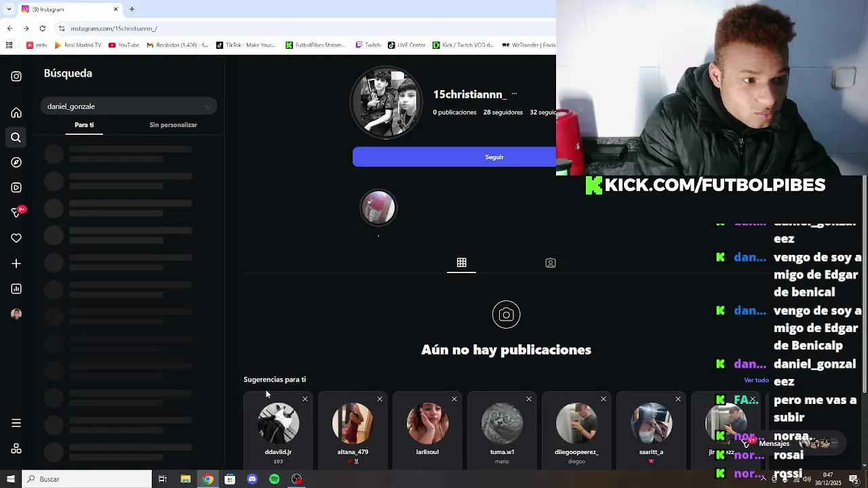868x488 pixels.
Task: Open ddavid.jr suggested profile picture
Action: tap(278, 423)
